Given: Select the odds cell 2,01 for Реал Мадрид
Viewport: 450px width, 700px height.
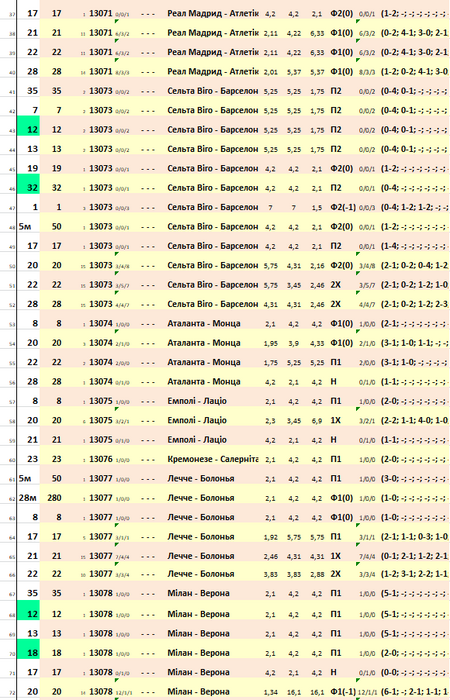Looking at the screenshot, I should pos(270,72).
